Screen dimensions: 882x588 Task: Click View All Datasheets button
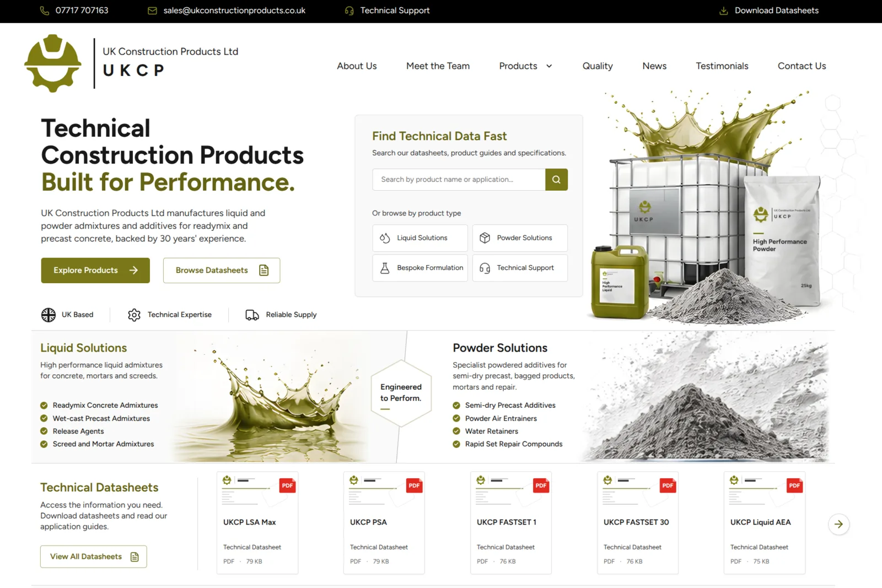pyautogui.click(x=93, y=557)
